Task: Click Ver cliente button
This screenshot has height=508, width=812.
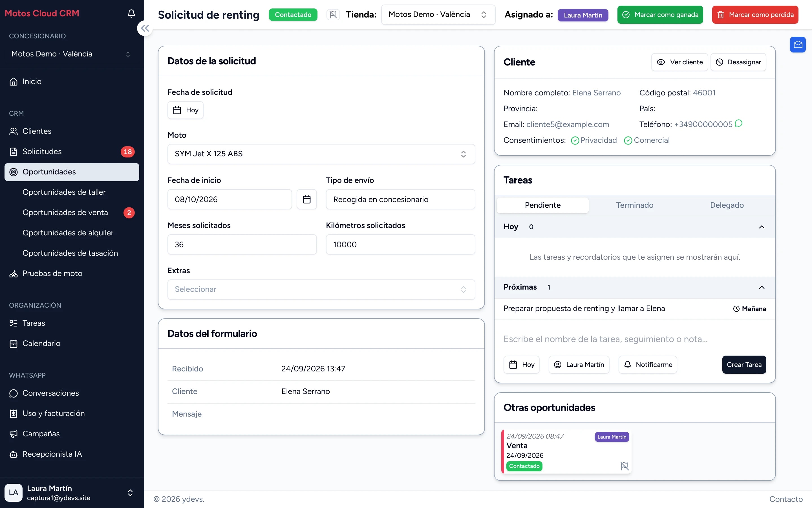Action: (x=679, y=62)
